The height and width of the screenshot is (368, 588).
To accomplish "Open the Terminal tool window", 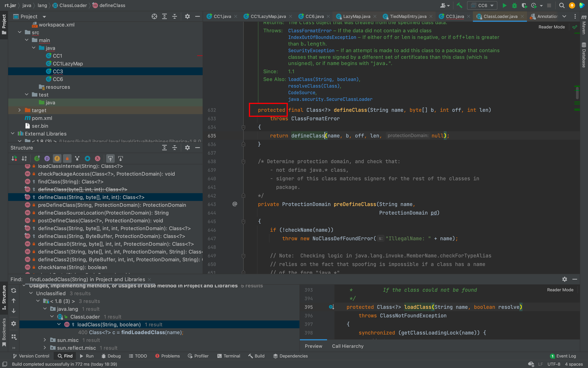I will coord(229,356).
